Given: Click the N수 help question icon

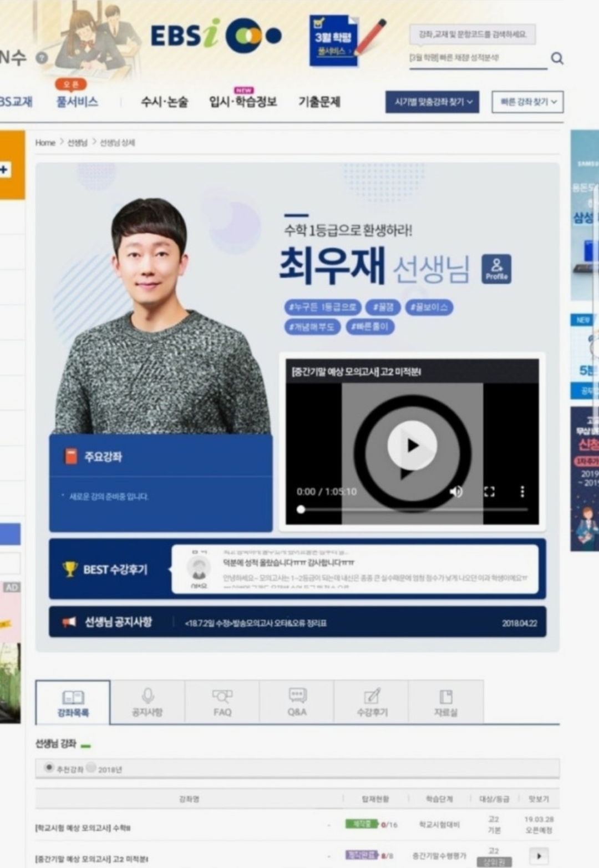Looking at the screenshot, I should pyautogui.click(x=42, y=57).
